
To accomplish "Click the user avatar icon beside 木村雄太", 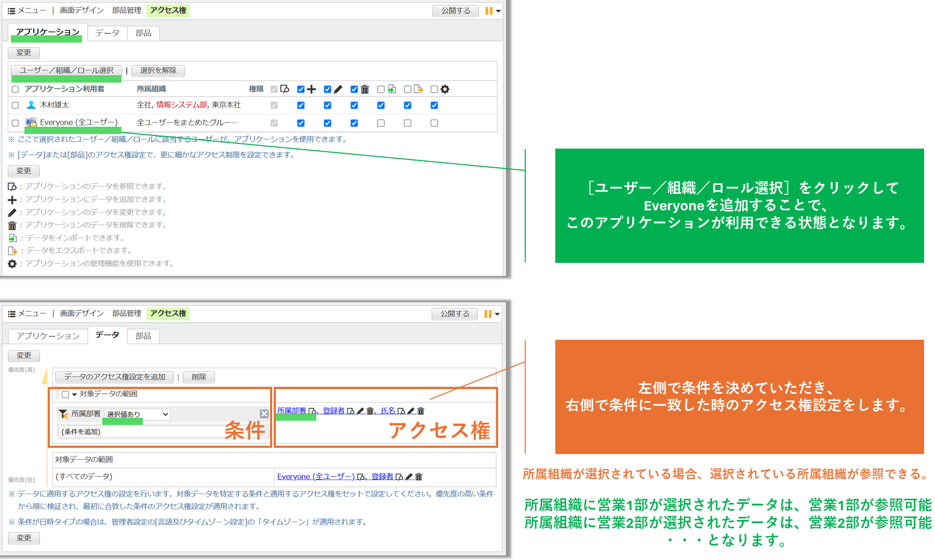I will pyautogui.click(x=31, y=105).
